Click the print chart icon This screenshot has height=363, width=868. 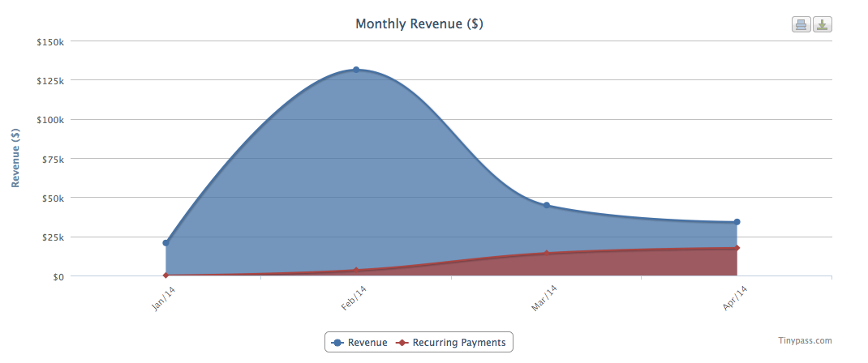point(801,24)
